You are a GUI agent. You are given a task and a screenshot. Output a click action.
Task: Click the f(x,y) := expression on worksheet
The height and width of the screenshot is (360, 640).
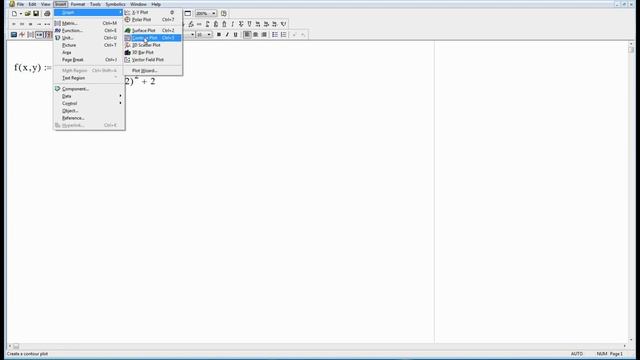(x=33, y=67)
